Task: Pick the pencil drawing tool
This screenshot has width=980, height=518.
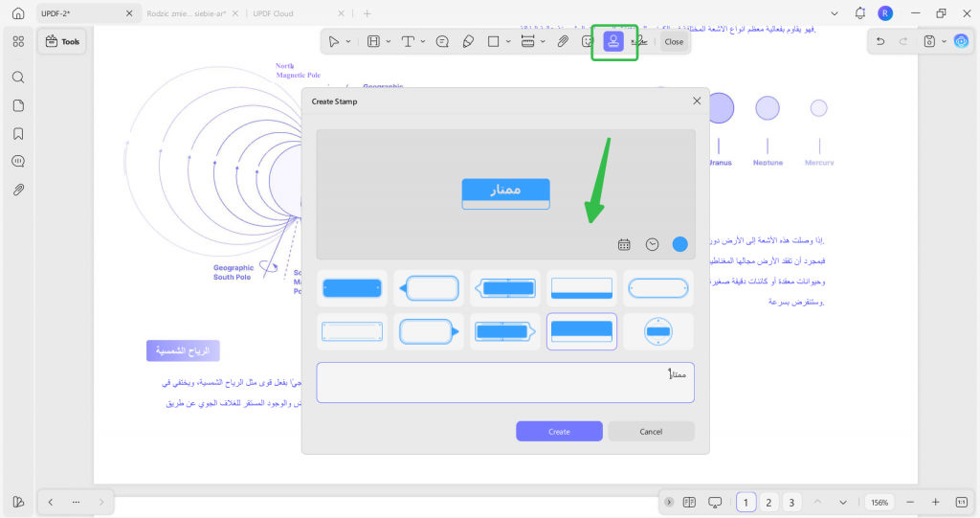Action: tap(468, 41)
